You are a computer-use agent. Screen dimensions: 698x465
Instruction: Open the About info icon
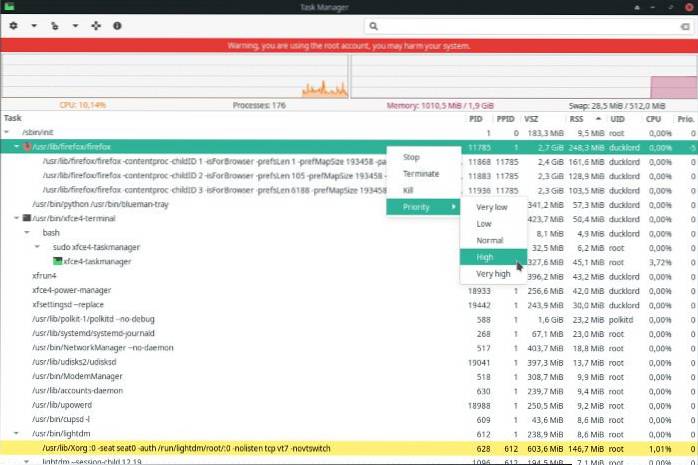(x=117, y=26)
